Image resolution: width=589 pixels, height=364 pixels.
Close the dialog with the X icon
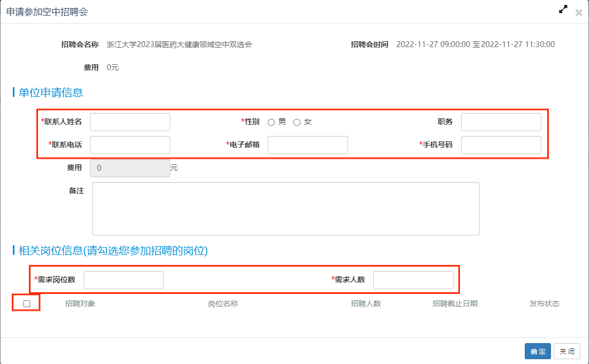point(578,12)
